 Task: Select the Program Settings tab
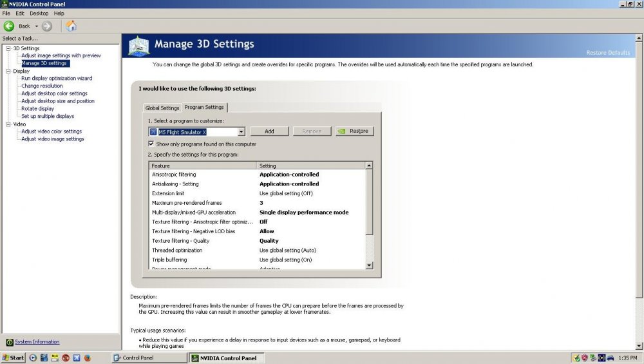[x=204, y=107]
